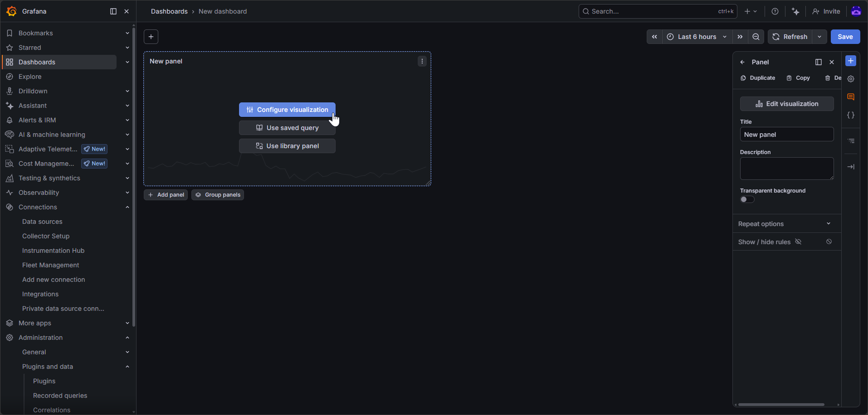Go to Fleet Management
868x415 pixels.
tap(50, 265)
